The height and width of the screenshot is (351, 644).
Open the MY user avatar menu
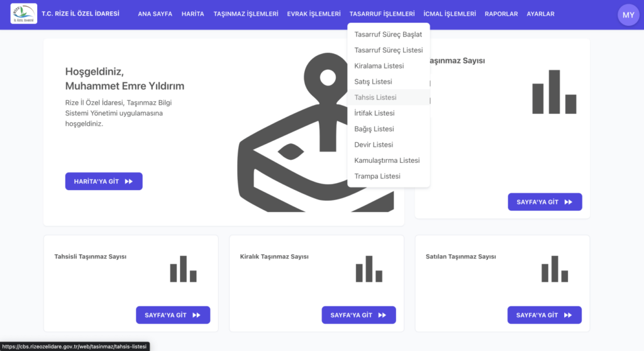[x=628, y=15]
